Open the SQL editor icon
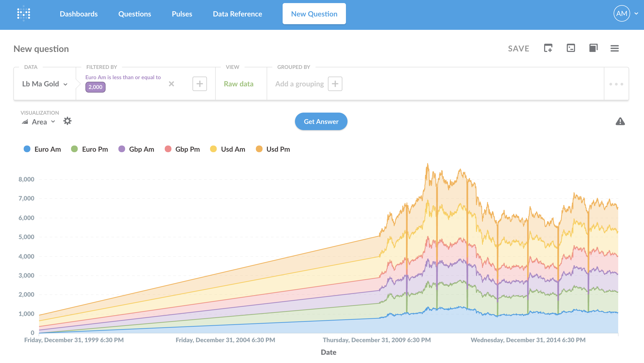 point(571,48)
